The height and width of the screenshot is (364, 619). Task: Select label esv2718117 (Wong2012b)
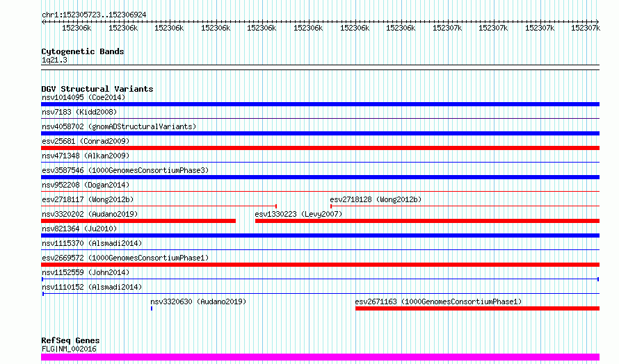(88, 199)
